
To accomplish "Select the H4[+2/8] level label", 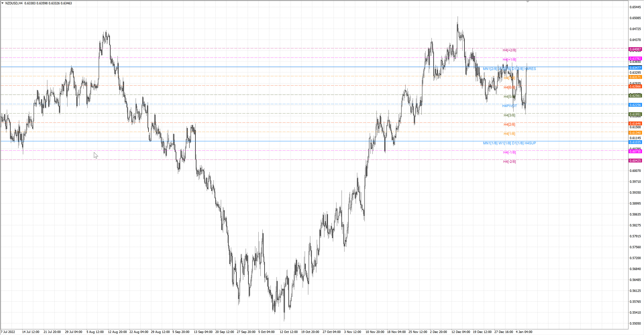I will [509, 50].
